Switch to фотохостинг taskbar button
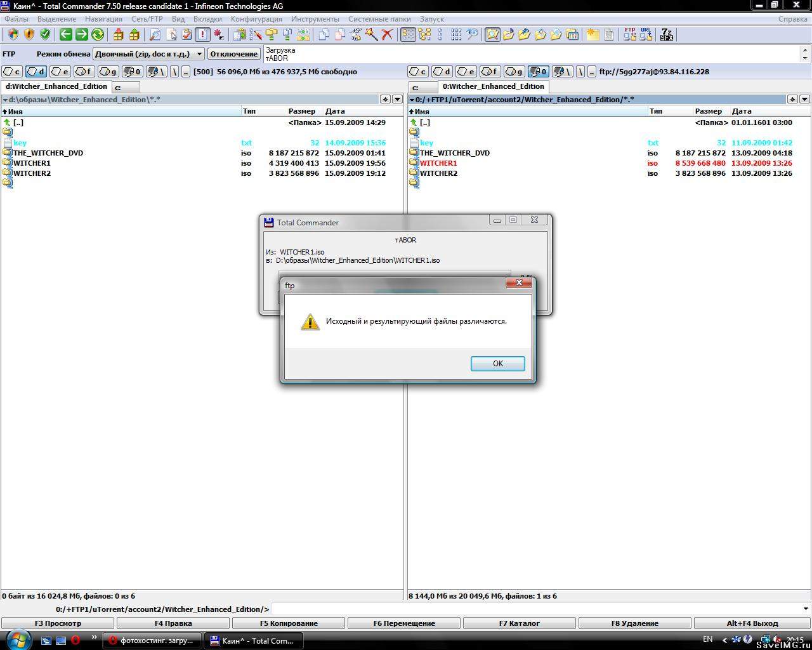Image resolution: width=812 pixels, height=650 pixels. tap(152, 640)
